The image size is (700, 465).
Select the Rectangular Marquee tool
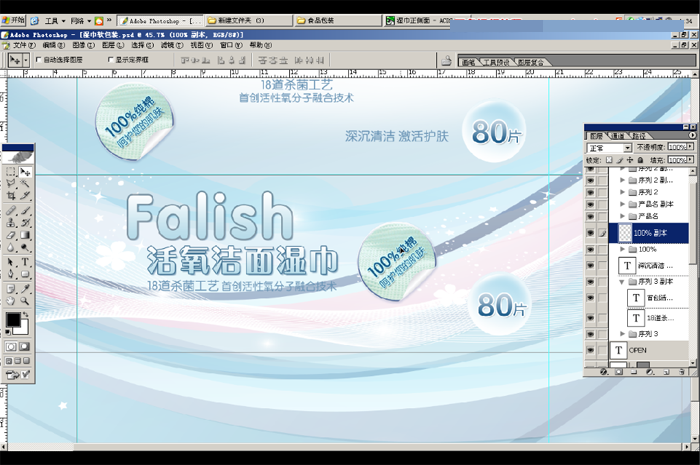[x=11, y=172]
